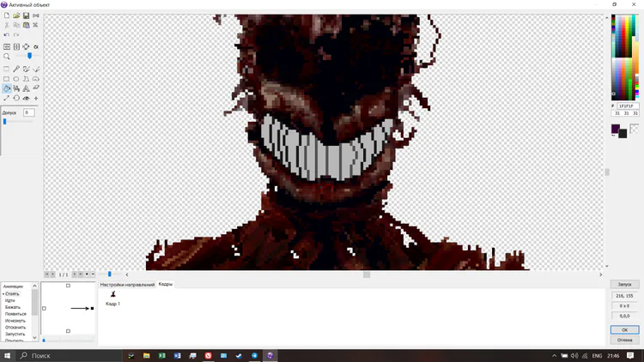Click the OK button
This screenshot has height=362, width=644.
click(x=624, y=330)
